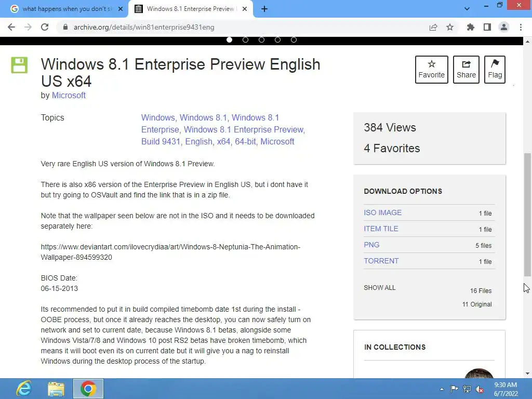This screenshot has width=532, height=399.
Task: Click the muted volume tray icon
Action: tap(480, 389)
